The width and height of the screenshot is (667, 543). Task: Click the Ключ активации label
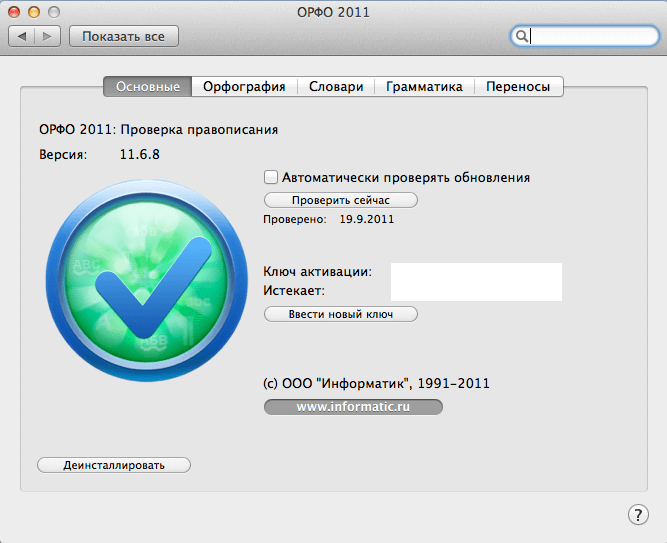317,272
